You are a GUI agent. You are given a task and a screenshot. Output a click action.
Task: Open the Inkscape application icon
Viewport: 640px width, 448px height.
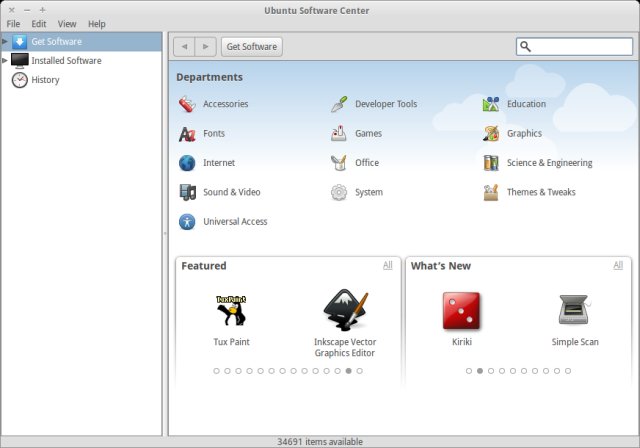click(x=345, y=310)
